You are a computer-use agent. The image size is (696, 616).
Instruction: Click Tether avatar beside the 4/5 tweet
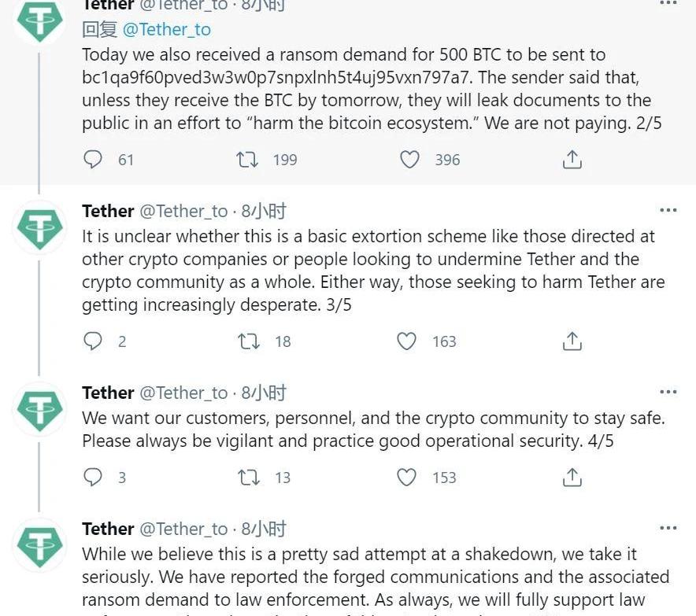pos(40,409)
